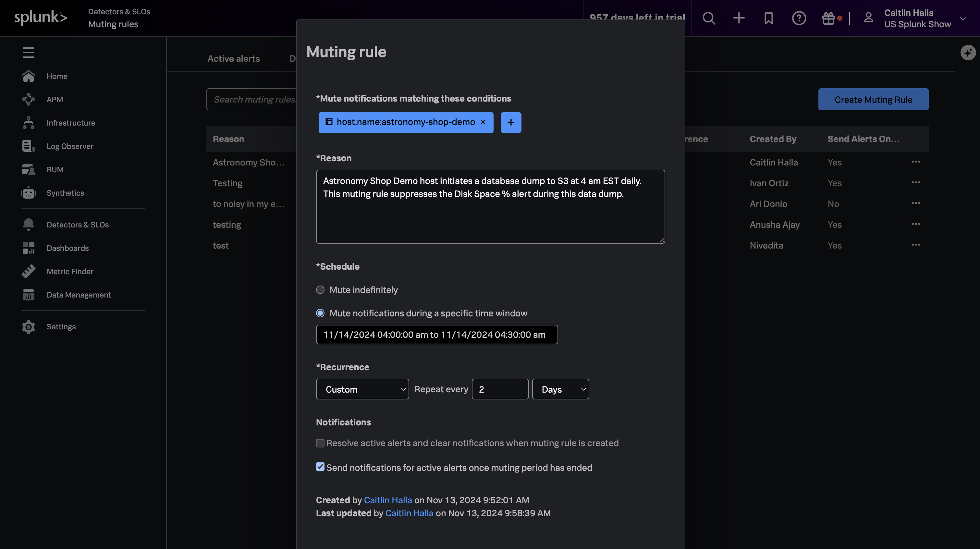This screenshot has width=980, height=549.
Task: Click the muting time window date field
Action: coord(437,335)
